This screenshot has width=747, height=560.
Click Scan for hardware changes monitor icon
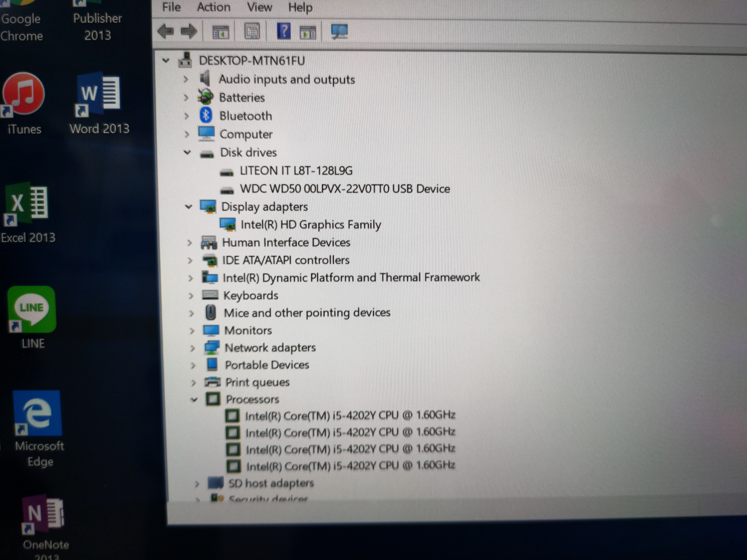point(339,32)
